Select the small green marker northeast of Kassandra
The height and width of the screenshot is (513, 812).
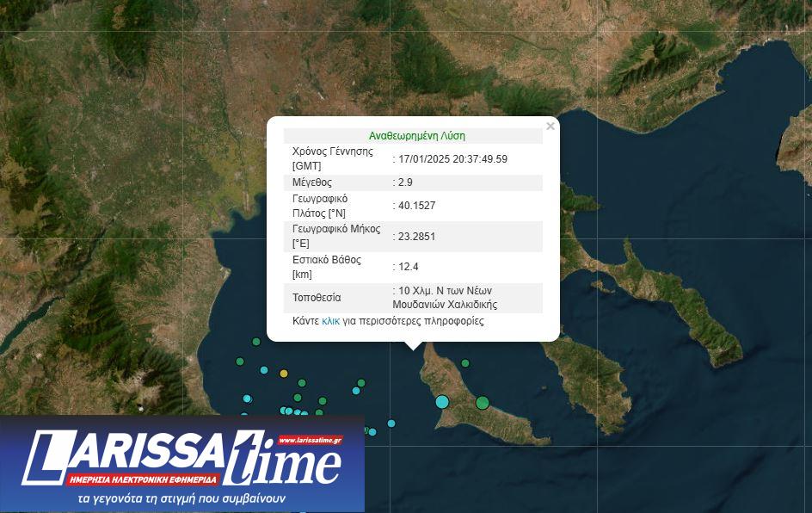click(x=465, y=363)
